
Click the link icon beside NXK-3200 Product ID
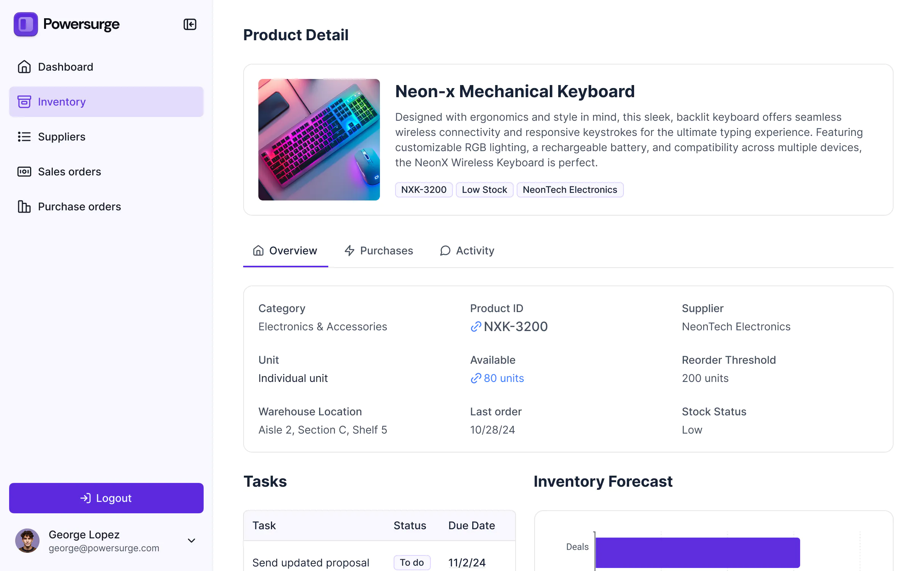475,327
